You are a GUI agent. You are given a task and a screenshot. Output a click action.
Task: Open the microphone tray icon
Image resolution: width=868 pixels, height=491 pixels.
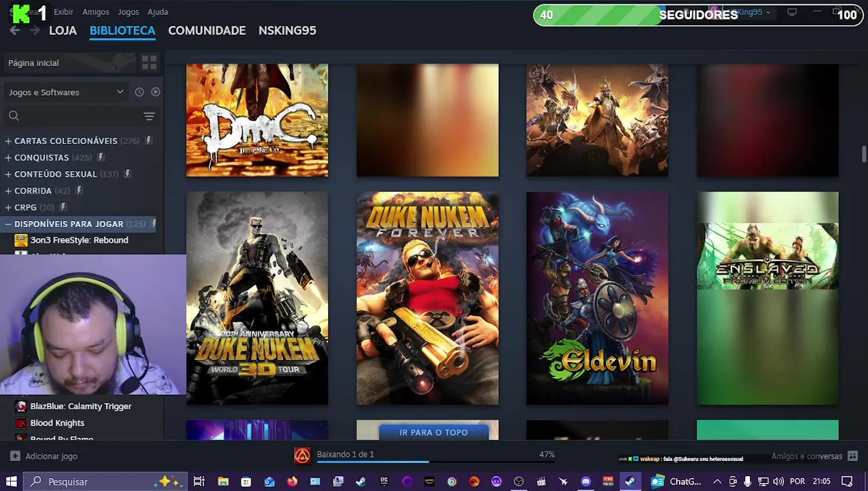748,481
